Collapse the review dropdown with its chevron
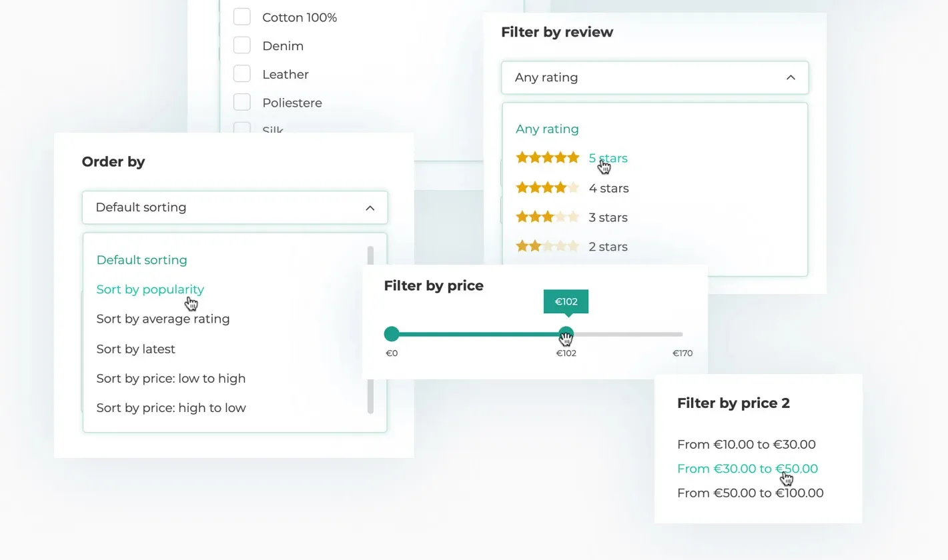The image size is (948, 560). pos(791,77)
